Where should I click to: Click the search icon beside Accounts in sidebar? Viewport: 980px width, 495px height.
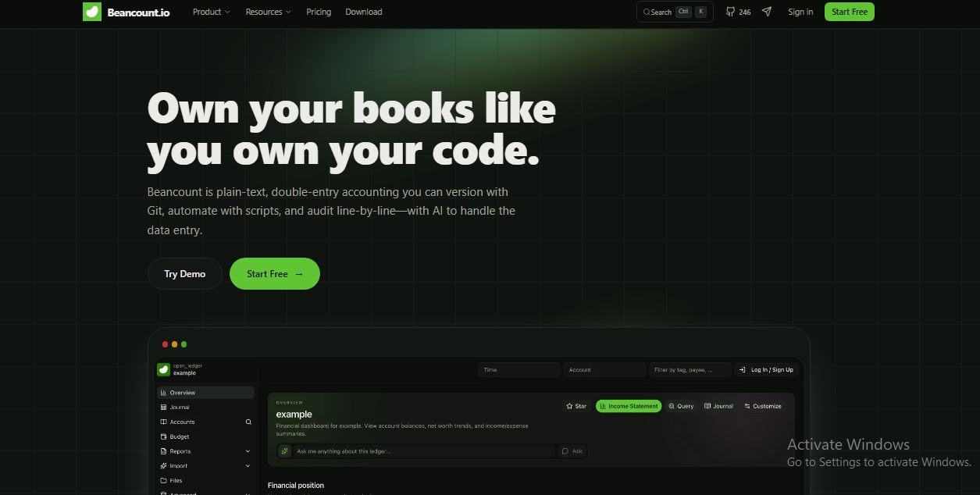(248, 422)
